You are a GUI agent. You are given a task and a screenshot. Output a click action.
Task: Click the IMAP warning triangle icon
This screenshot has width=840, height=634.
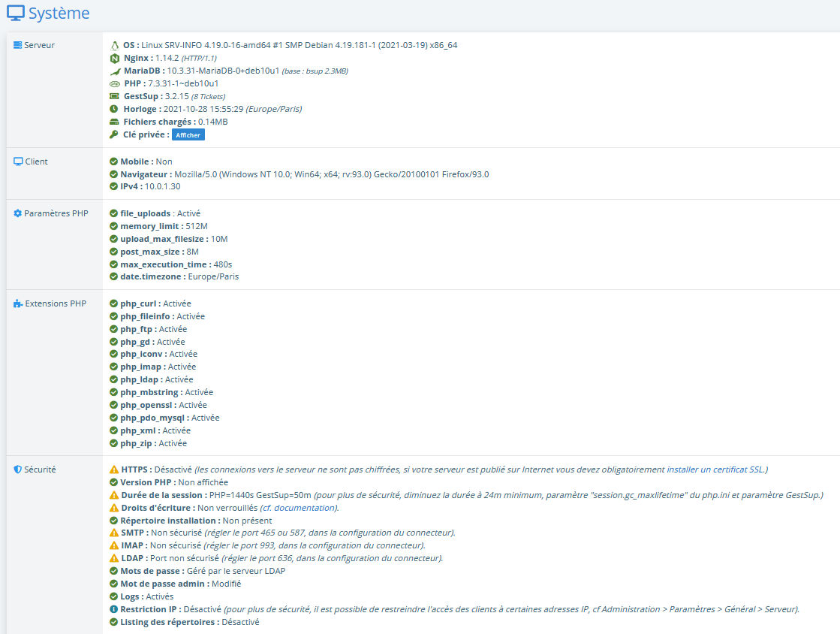[x=114, y=545]
